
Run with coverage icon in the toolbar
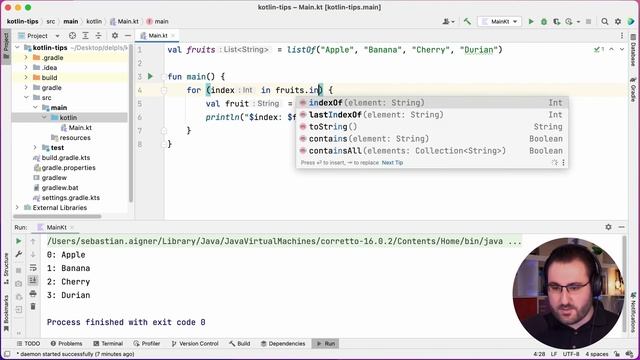coord(556,22)
